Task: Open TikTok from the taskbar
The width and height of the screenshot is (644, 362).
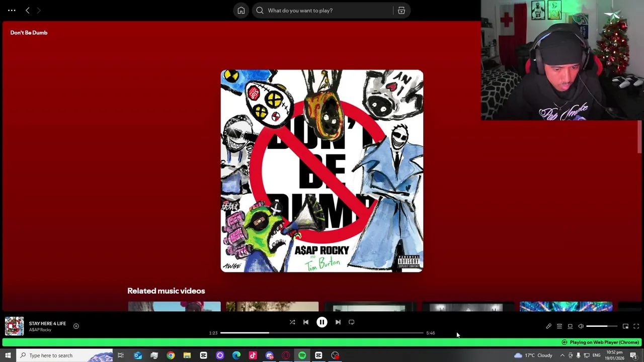Action: tap(253, 355)
